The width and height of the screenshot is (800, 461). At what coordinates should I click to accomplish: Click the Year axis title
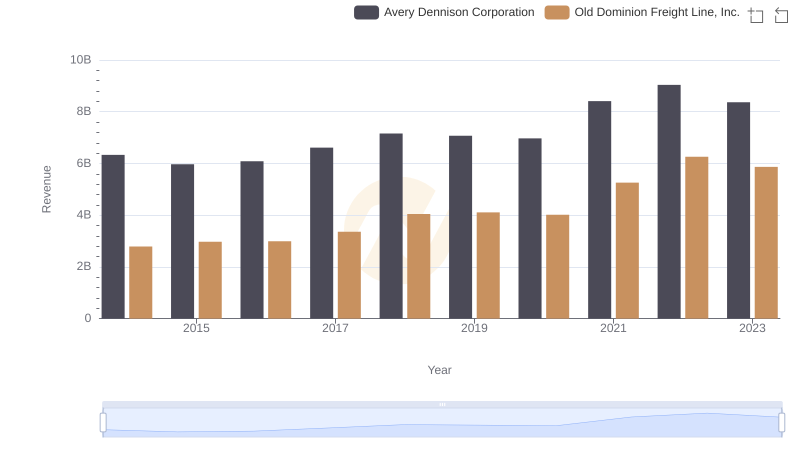(x=439, y=370)
